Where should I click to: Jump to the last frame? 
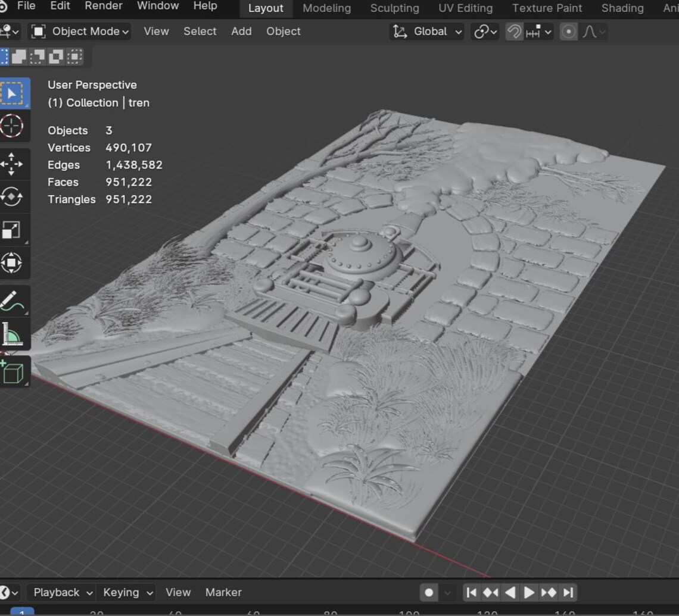tap(568, 592)
